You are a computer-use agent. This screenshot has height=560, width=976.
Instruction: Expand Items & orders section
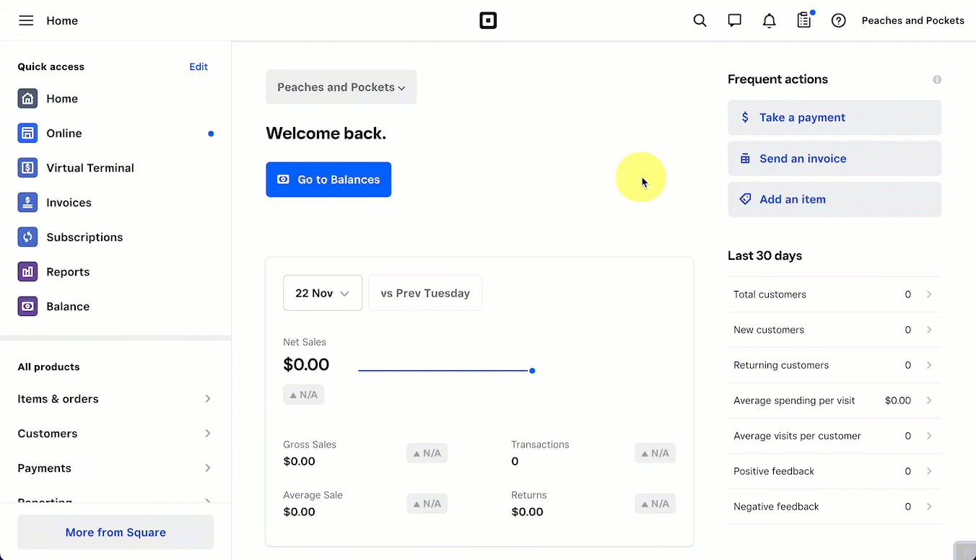pos(115,399)
